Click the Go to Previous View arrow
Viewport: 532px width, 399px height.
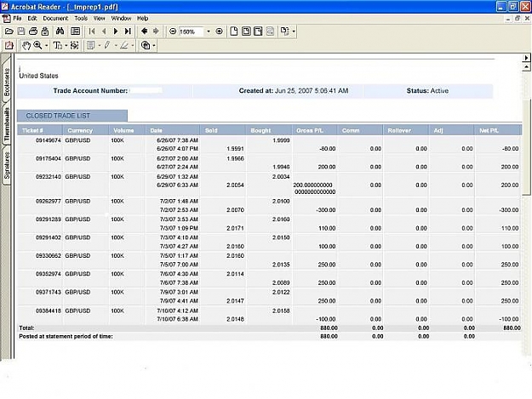point(144,31)
